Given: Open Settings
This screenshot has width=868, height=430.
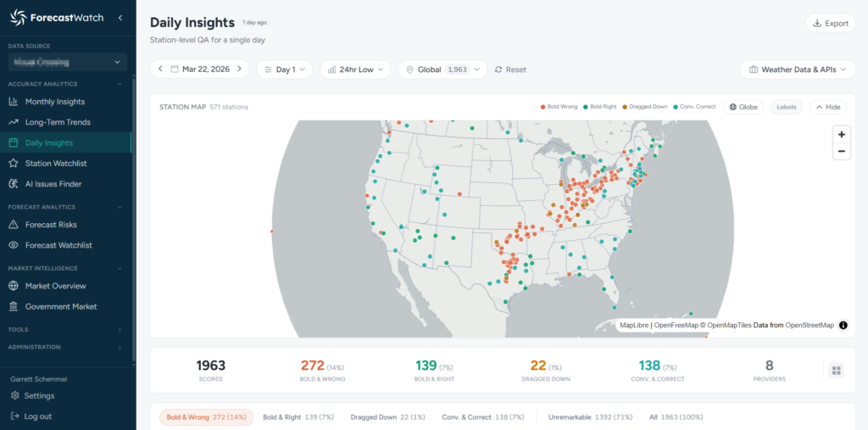Looking at the screenshot, I should click(x=39, y=396).
